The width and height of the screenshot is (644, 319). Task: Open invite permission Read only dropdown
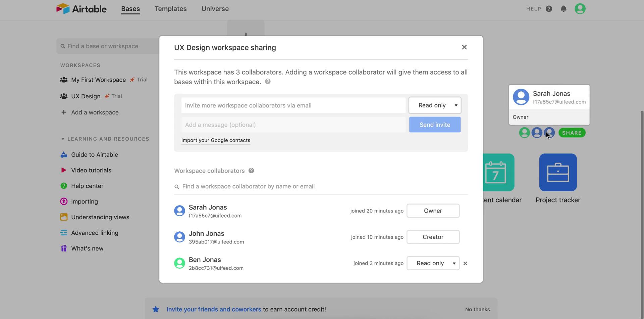tap(435, 105)
